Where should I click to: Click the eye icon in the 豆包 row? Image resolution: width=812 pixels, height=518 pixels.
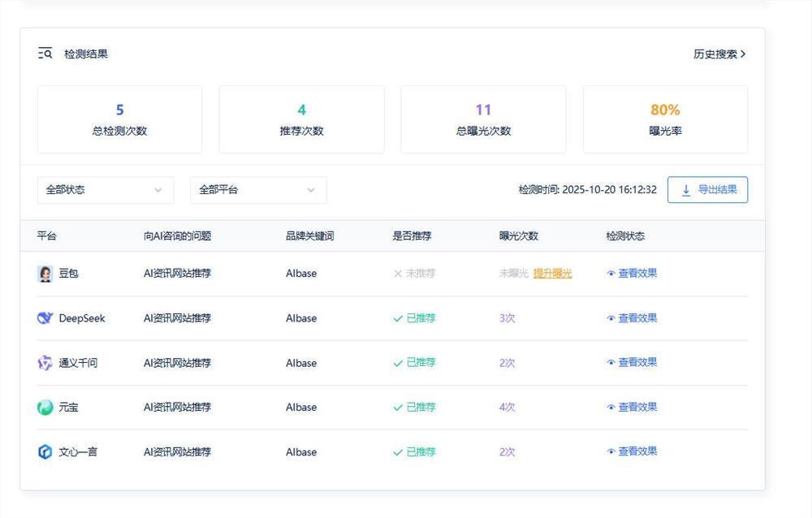pos(611,274)
